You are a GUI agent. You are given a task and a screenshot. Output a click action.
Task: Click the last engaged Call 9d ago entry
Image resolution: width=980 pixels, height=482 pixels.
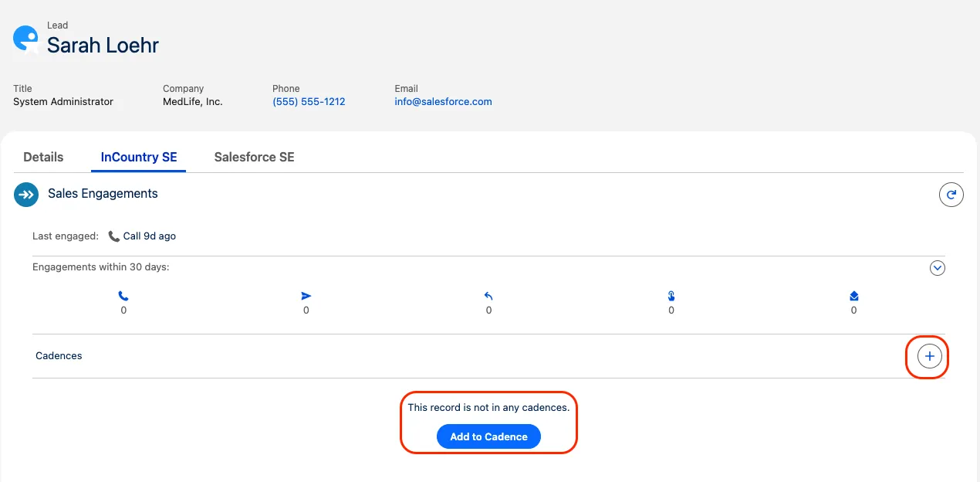(143, 236)
